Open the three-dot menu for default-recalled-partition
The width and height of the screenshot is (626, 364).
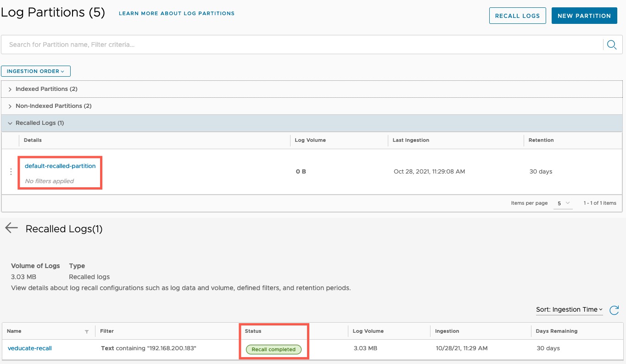pyautogui.click(x=11, y=172)
